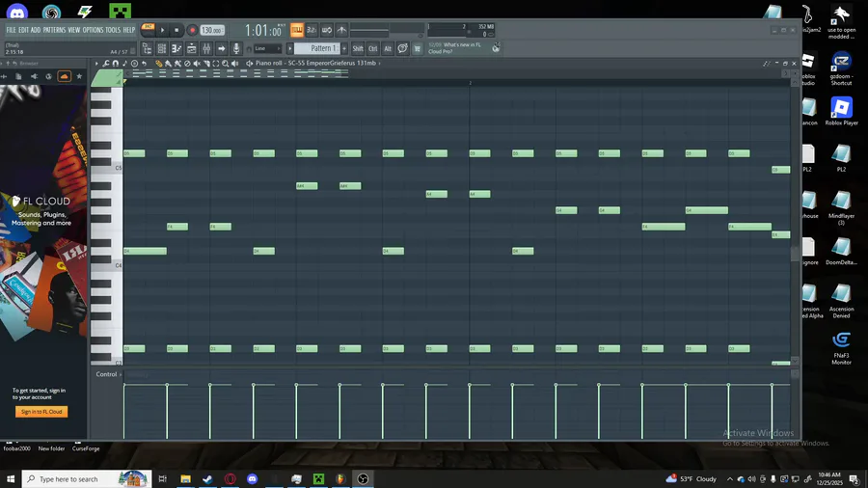Click the piano roll undo arrow icon
The height and width of the screenshot is (488, 868).
[144, 63]
